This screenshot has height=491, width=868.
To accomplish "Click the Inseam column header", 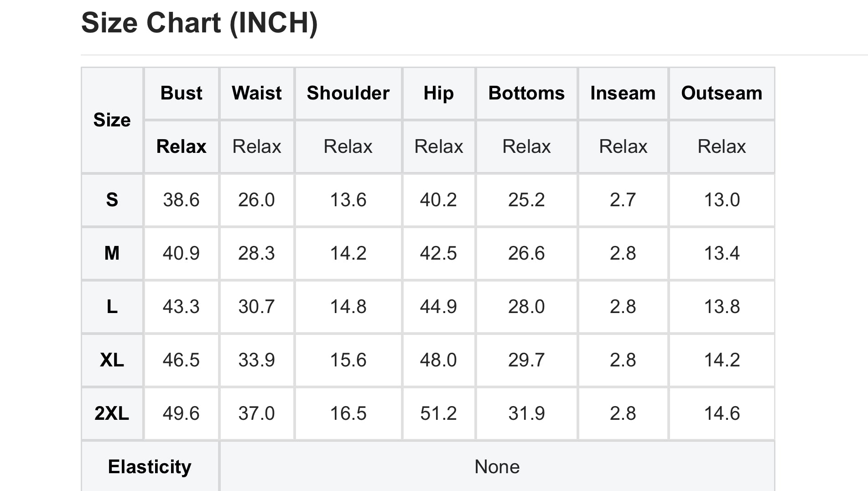I will click(623, 93).
